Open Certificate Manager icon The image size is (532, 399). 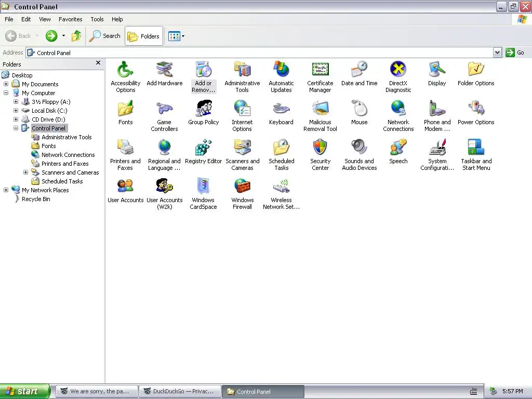tap(320, 77)
